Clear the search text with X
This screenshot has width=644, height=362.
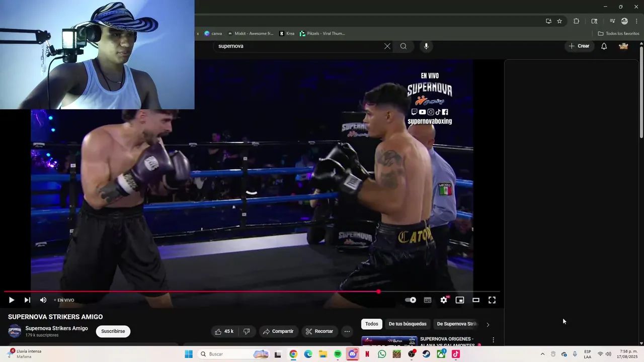point(387,46)
